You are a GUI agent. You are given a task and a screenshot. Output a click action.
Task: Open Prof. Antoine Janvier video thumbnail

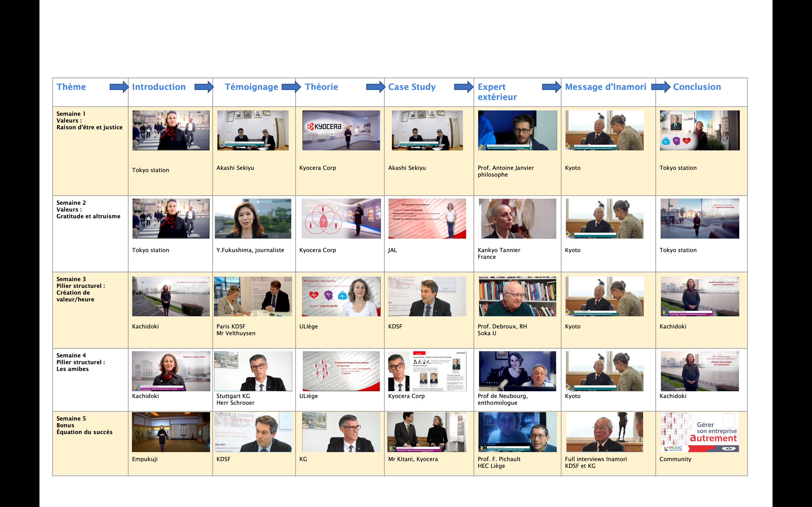click(x=517, y=130)
